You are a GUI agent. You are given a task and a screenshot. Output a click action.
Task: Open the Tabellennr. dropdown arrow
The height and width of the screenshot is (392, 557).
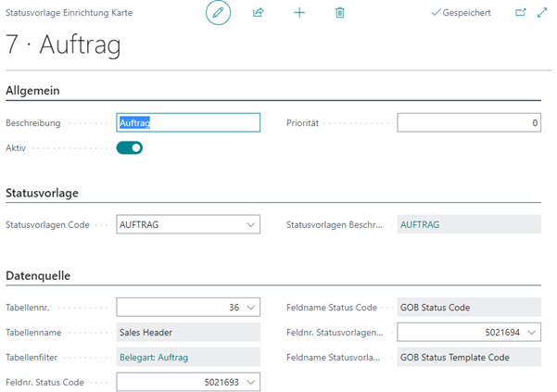click(x=250, y=308)
